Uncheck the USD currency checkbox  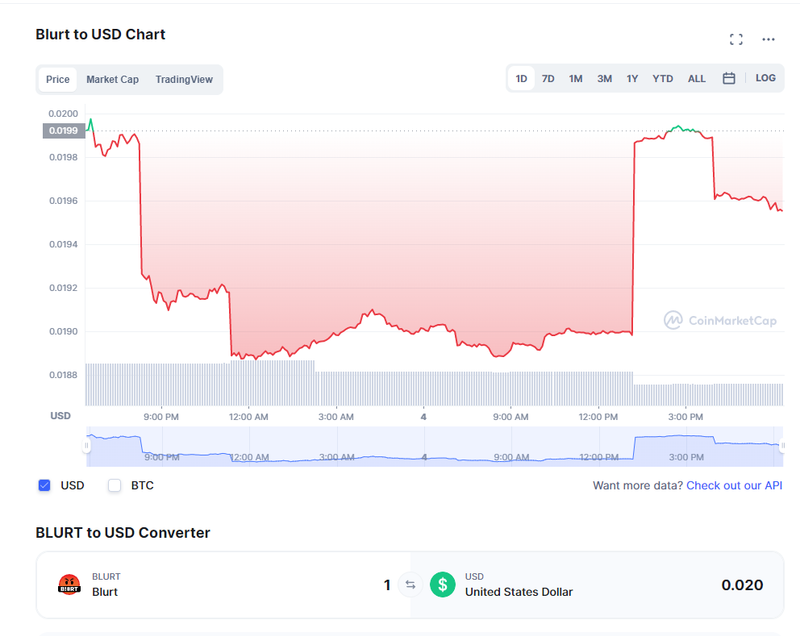(44, 486)
